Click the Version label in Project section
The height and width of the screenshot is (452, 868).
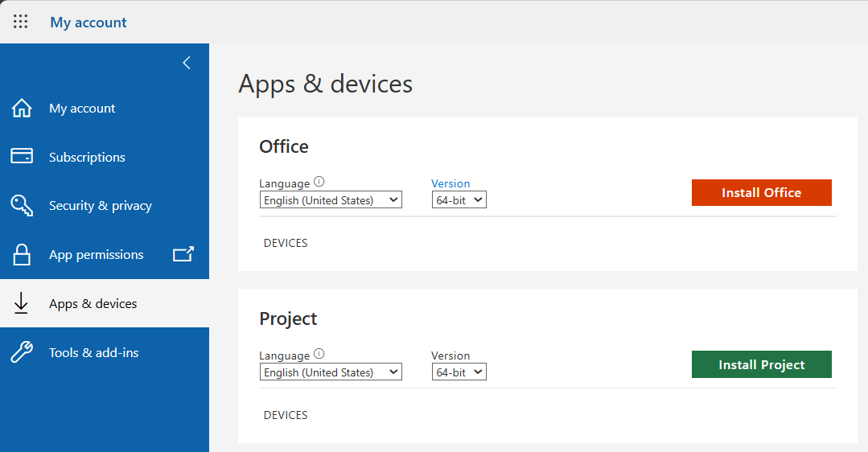(450, 355)
